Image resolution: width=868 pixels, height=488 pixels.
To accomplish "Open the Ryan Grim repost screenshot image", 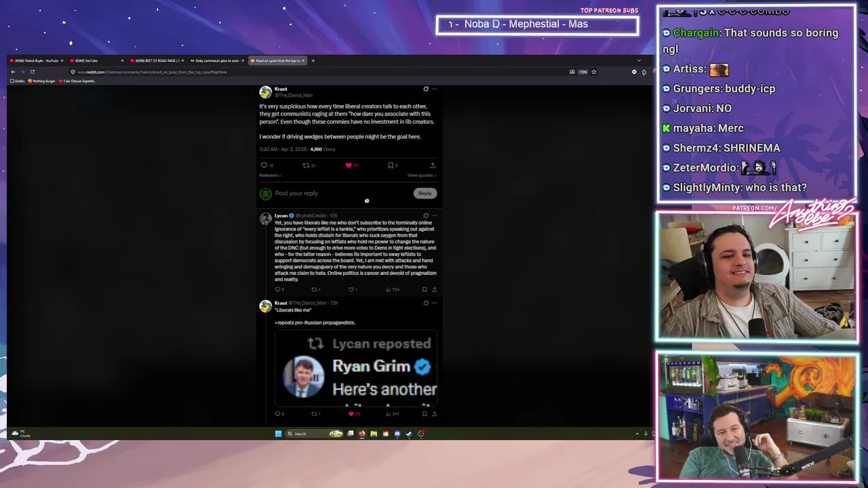I will 356,369.
